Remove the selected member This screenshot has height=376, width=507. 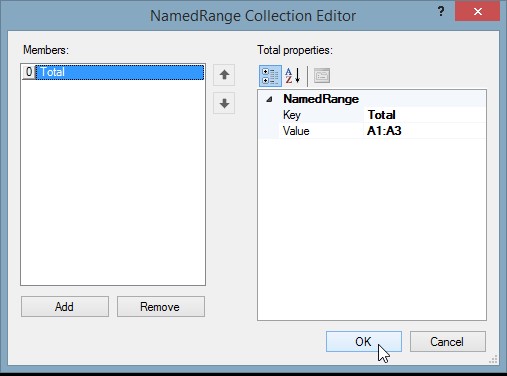tap(161, 307)
